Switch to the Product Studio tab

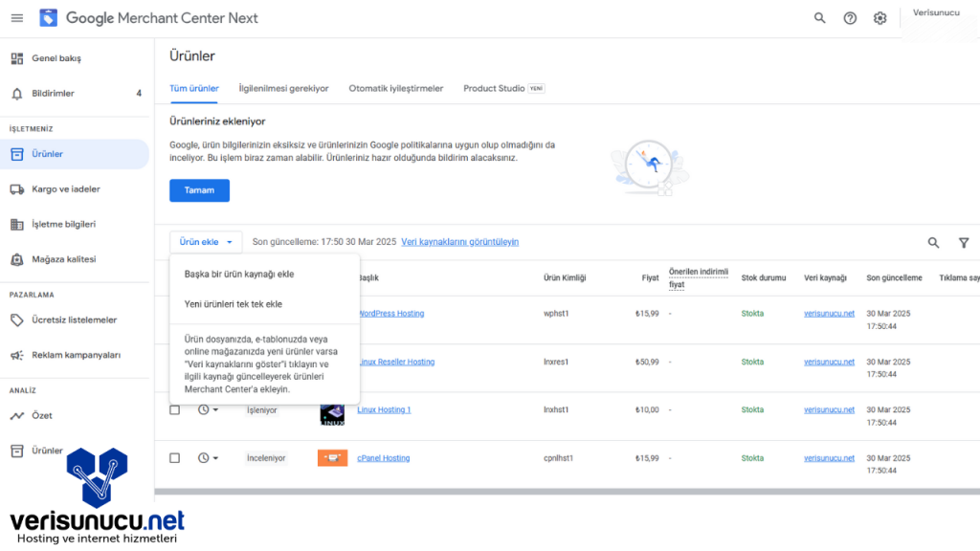tap(503, 89)
